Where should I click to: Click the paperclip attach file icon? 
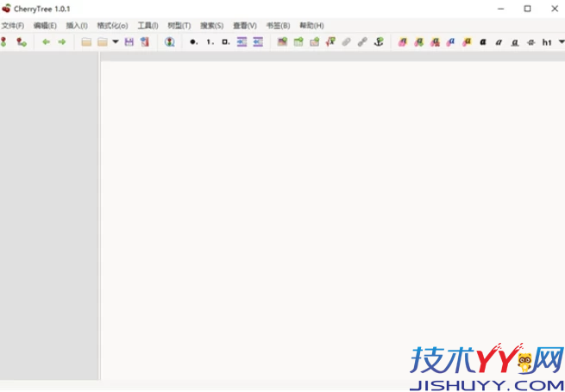coord(346,42)
